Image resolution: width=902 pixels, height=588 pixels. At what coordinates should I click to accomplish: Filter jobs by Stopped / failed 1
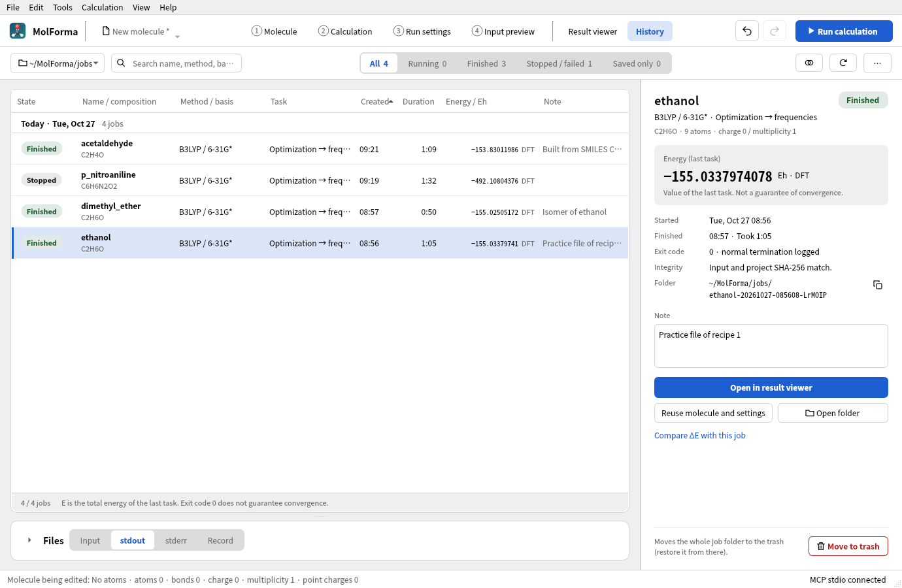[560, 63]
